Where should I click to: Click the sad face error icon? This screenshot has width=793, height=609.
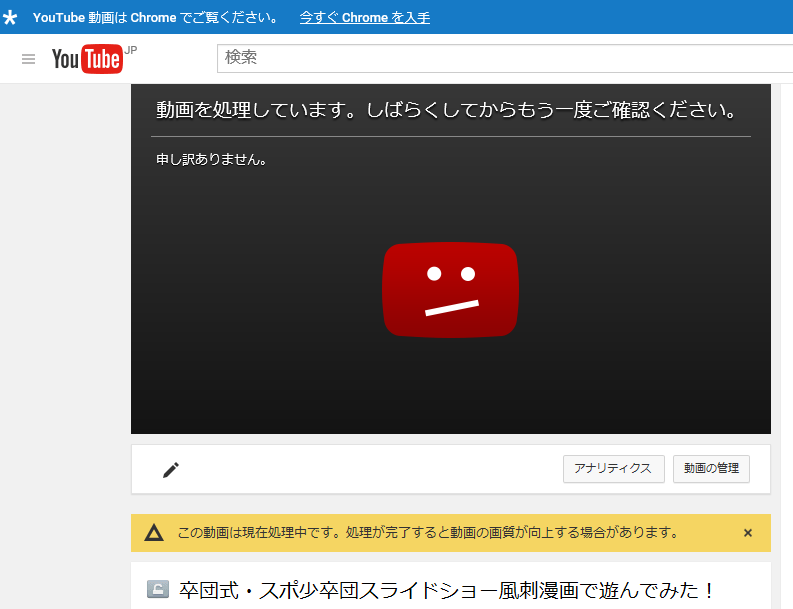(451, 290)
